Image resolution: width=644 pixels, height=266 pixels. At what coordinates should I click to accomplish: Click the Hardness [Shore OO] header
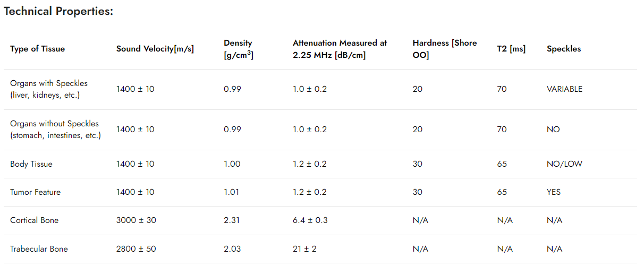[x=445, y=49]
